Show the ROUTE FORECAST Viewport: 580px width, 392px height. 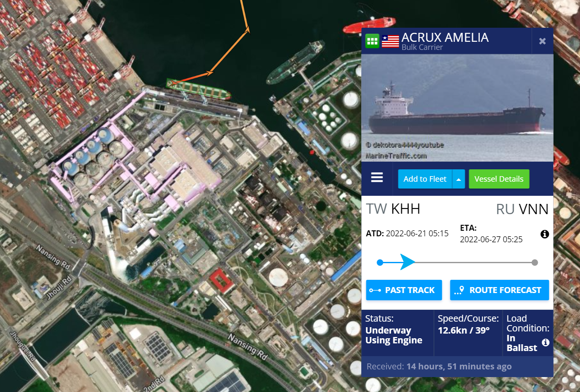point(499,290)
